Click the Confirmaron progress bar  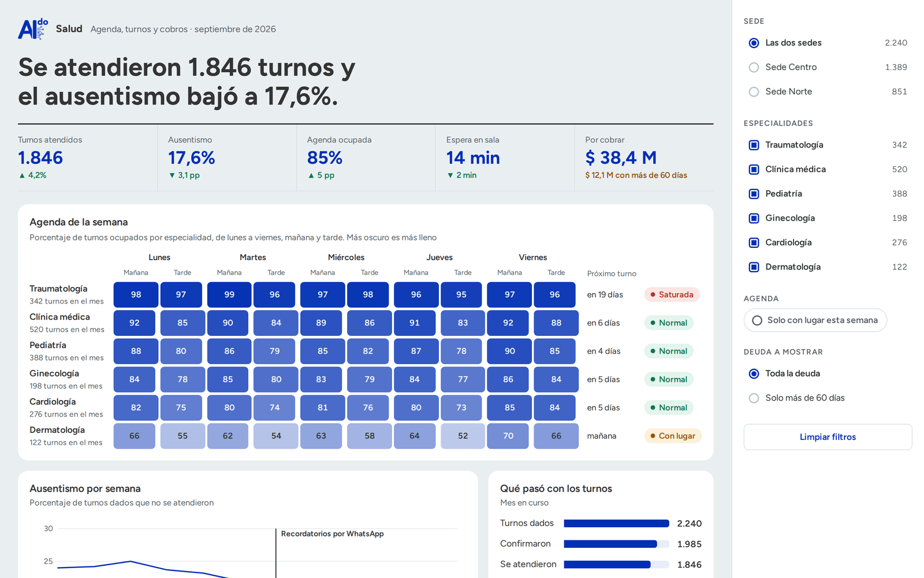pos(616,544)
